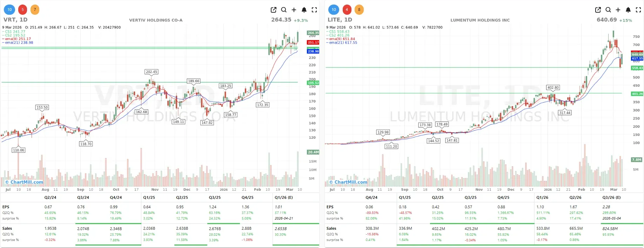
Task: Click VRT last price 264.35
Action: coord(281,20)
